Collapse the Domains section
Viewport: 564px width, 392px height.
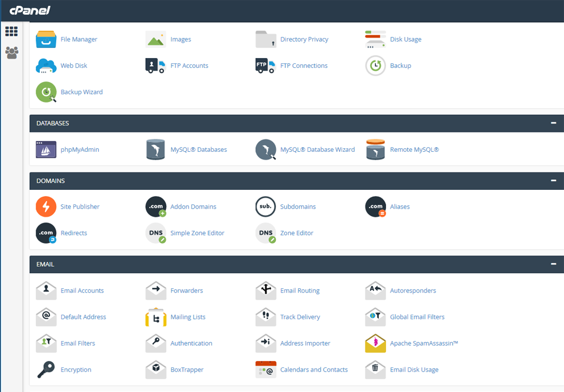pyautogui.click(x=553, y=180)
